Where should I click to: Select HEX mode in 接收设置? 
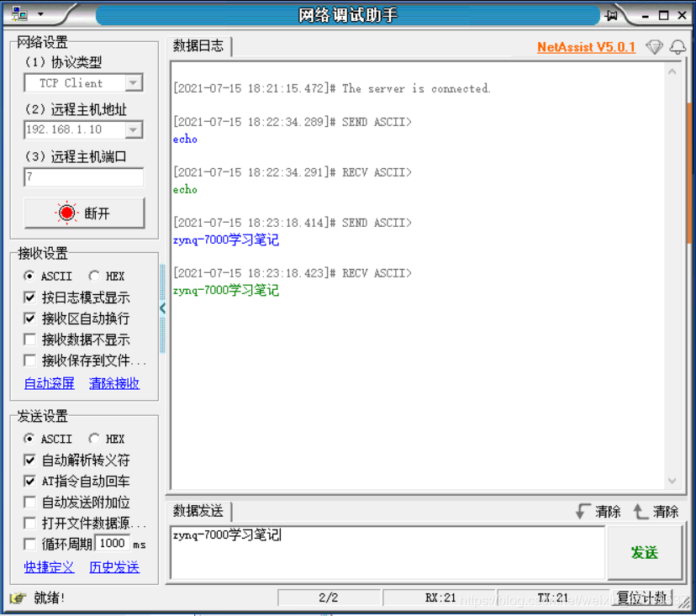[x=95, y=276]
